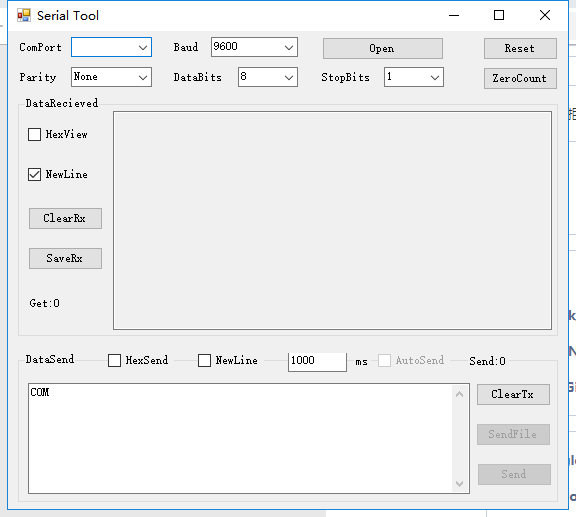Uncheck NewLine in DataRecieved group
Image resolution: width=576 pixels, height=517 pixels.
point(35,175)
